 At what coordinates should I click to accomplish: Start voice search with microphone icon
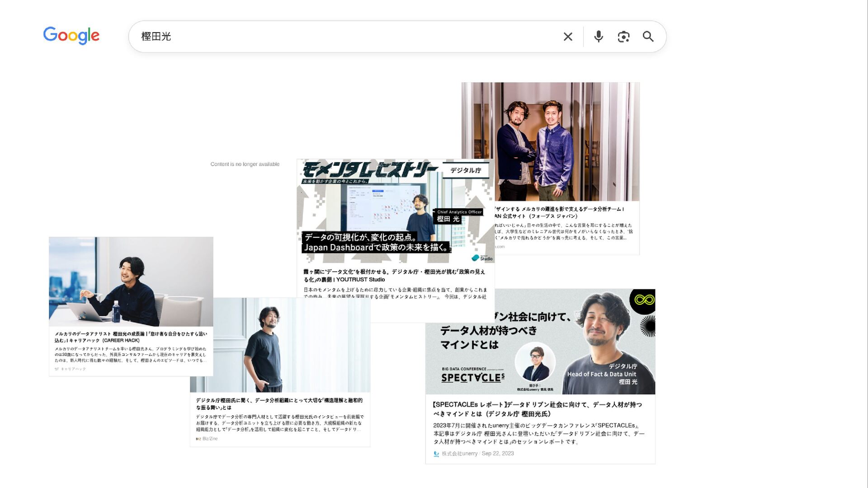tap(599, 37)
